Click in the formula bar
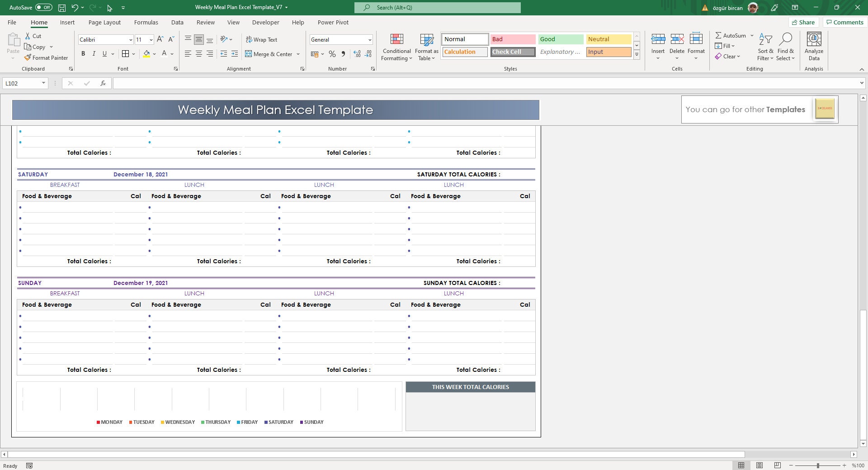 pos(486,83)
